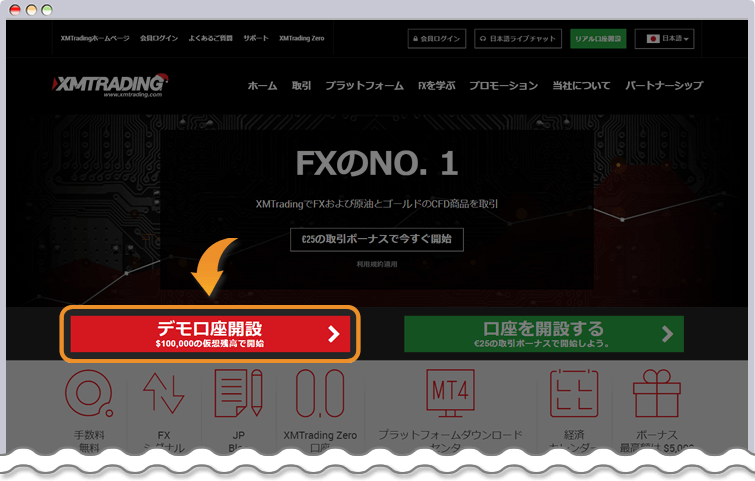Click the 会員ログイン text link in the top-left bar
The image size is (755, 481).
click(159, 38)
